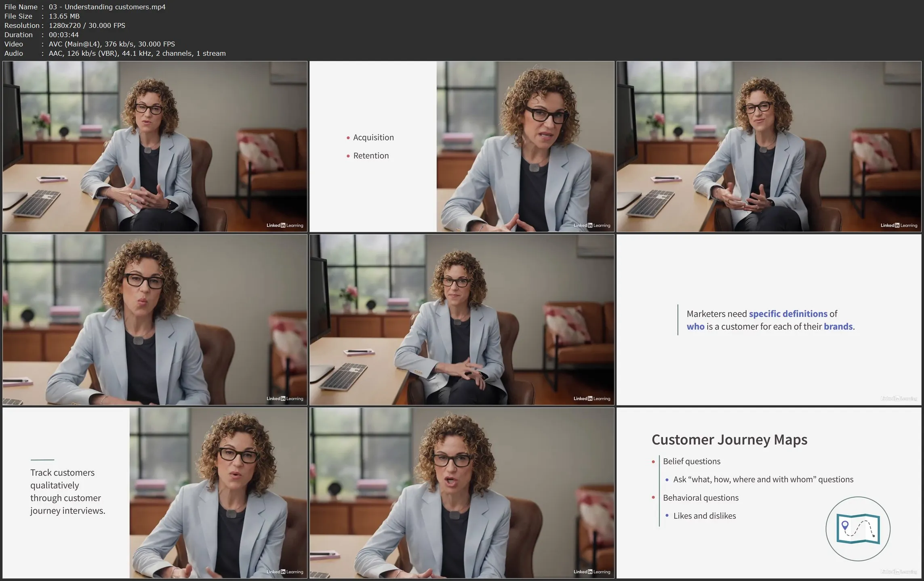Click LinkedIn Learning logo in bottom-left thumbnail

point(284,572)
